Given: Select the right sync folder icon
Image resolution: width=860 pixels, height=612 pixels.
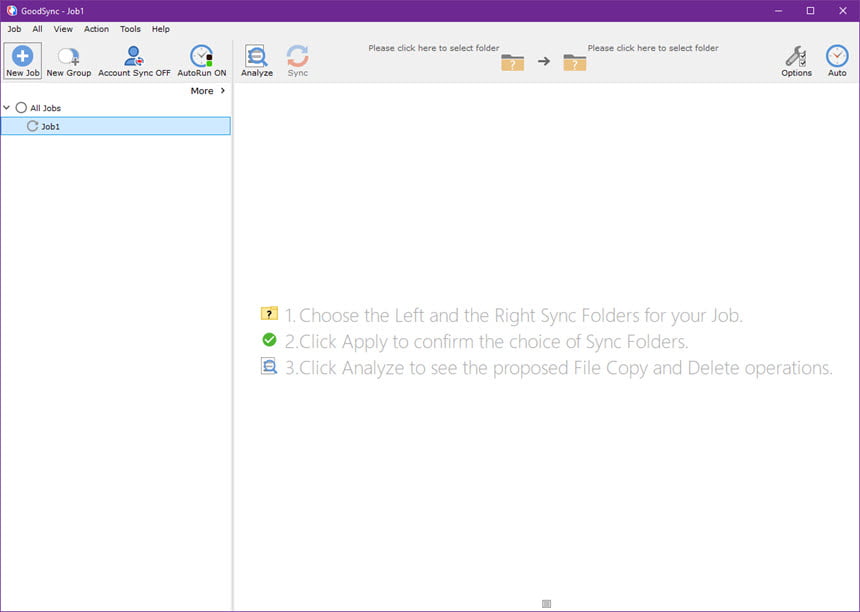Looking at the screenshot, I should pyautogui.click(x=574, y=63).
